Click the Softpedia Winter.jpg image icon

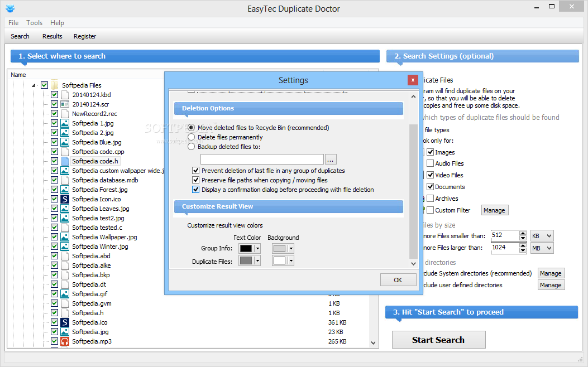[65, 247]
